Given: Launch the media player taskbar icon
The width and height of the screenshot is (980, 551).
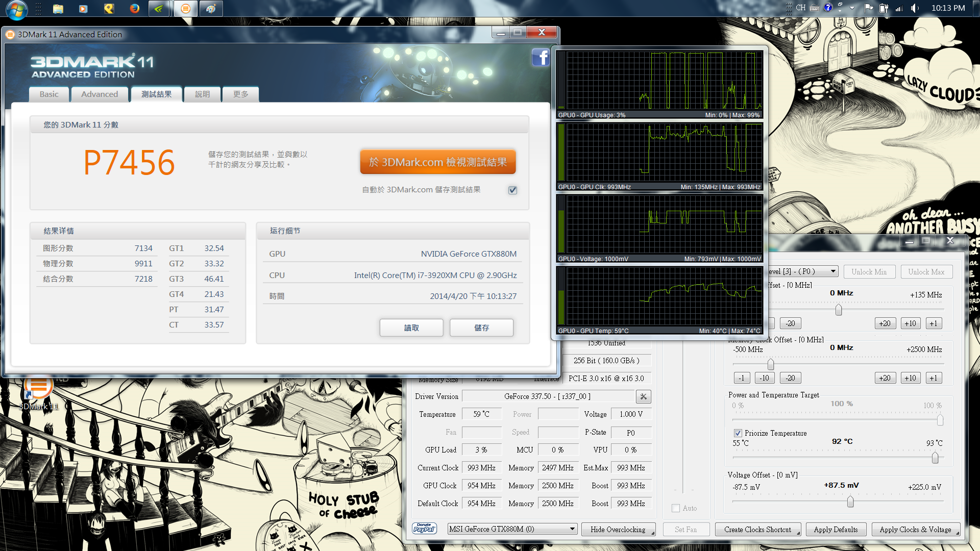Looking at the screenshot, I should (83, 9).
